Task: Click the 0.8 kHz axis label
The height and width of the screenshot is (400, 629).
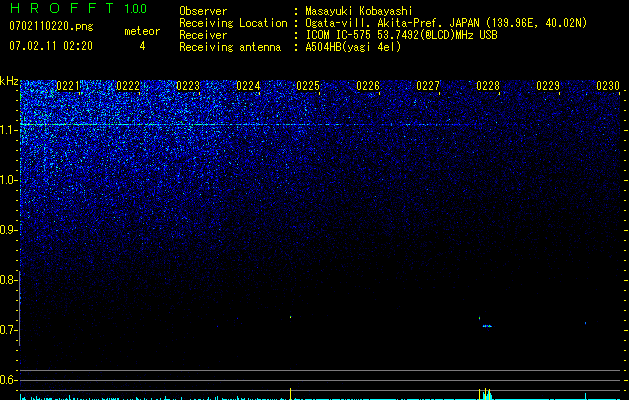Action: [x=9, y=280]
